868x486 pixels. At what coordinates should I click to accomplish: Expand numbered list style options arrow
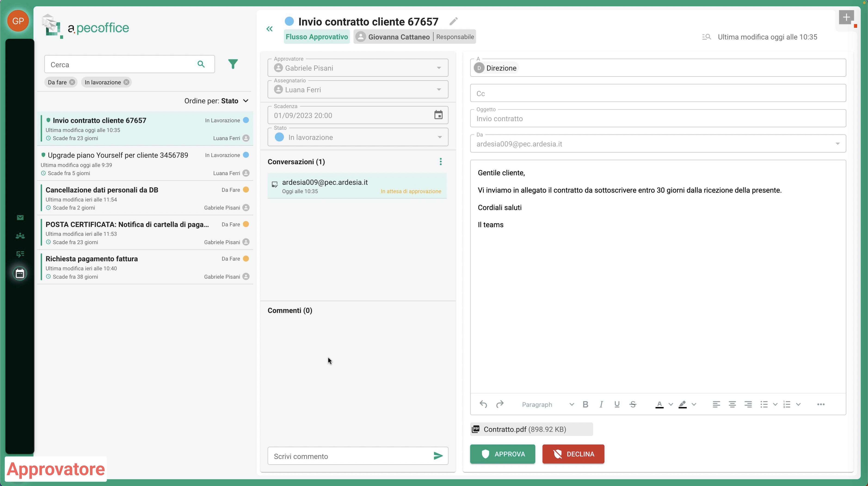pyautogui.click(x=798, y=404)
